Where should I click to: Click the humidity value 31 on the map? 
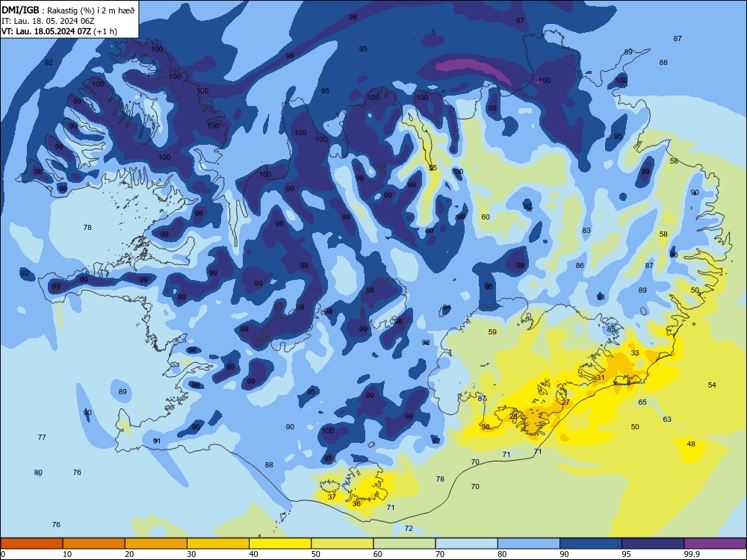[601, 378]
